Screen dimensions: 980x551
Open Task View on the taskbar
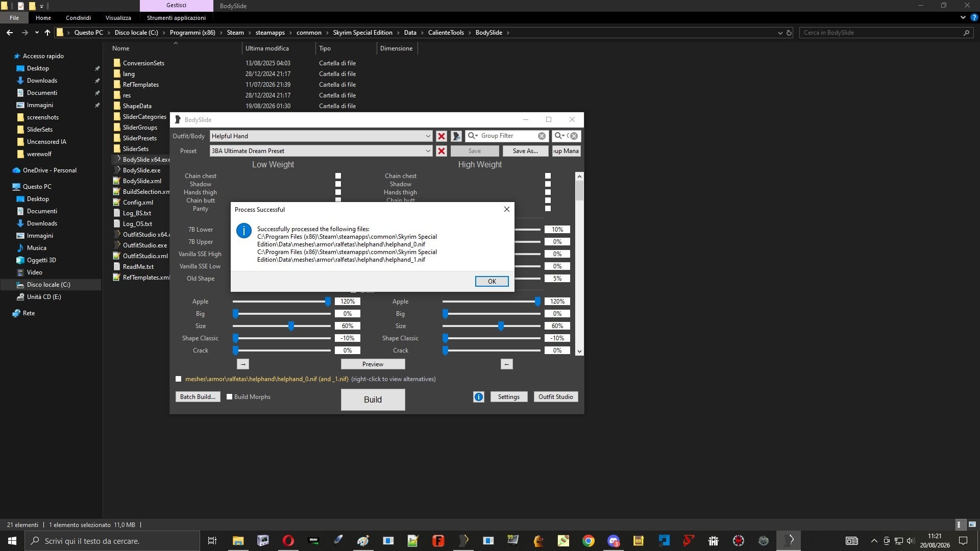212,541
